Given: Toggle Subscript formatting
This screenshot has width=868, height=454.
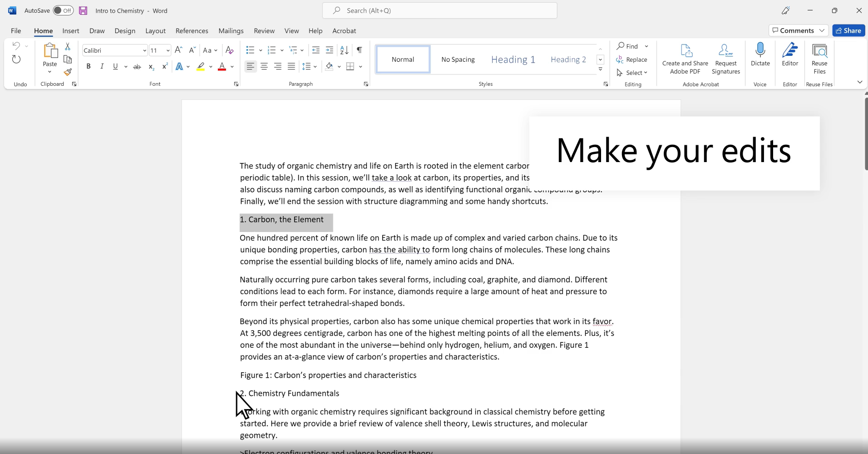Looking at the screenshot, I should (x=151, y=67).
